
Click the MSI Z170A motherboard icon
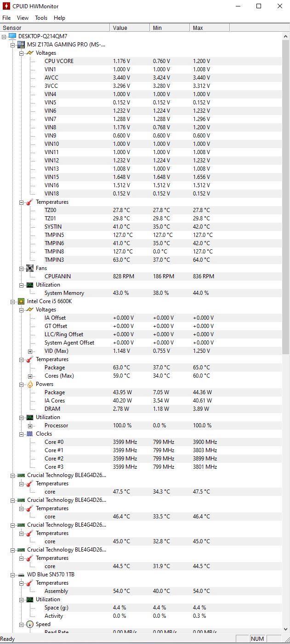(x=21, y=45)
